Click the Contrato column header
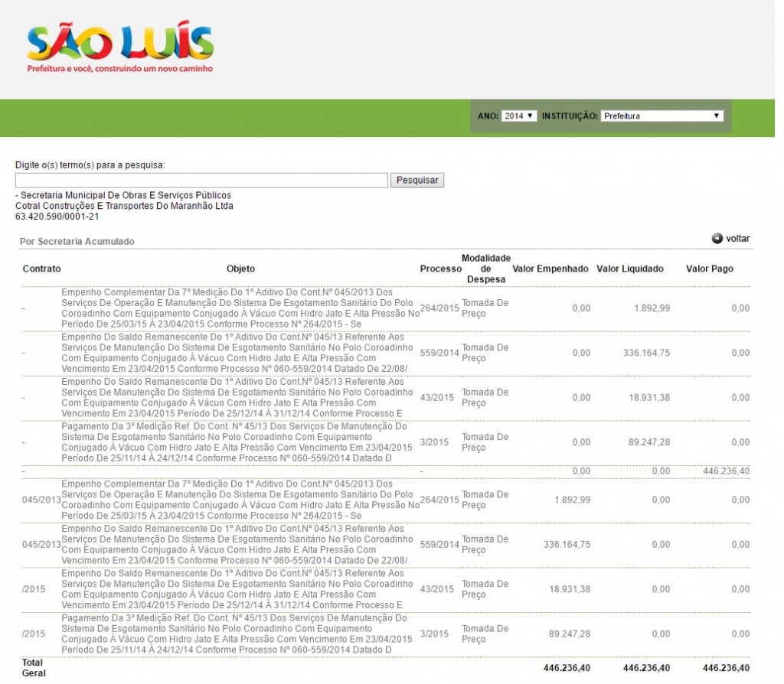 pos(41,269)
